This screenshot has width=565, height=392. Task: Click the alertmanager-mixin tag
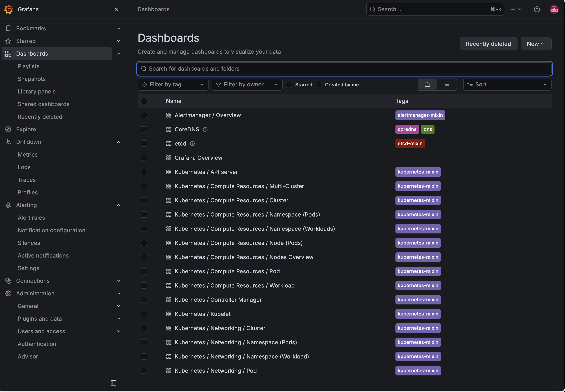[420, 115]
